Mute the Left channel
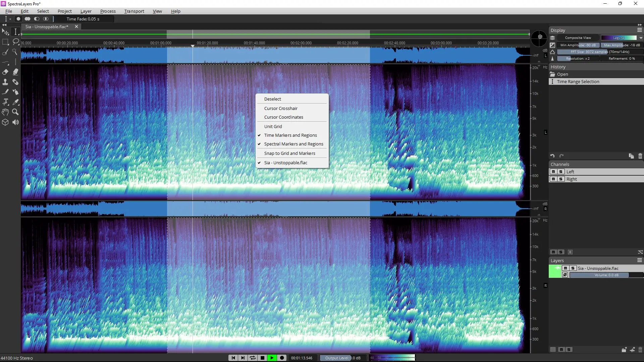Viewport: 644px width, 362px height. tap(553, 172)
